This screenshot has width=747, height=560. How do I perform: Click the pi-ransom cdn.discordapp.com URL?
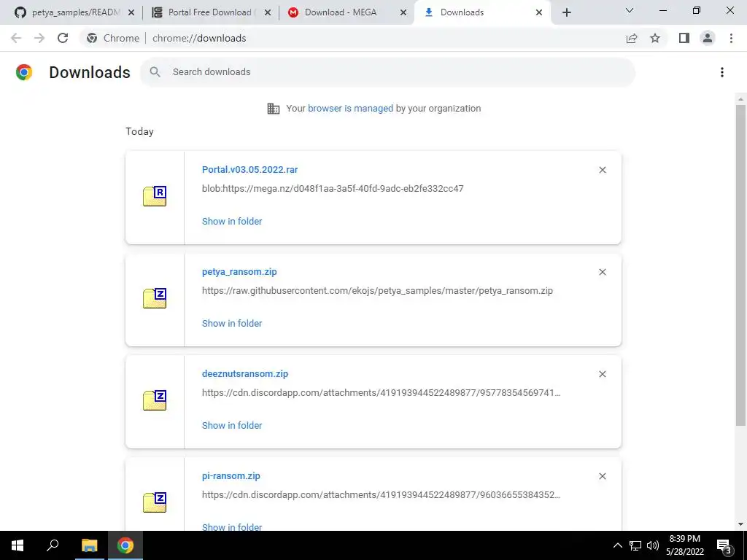click(x=381, y=495)
